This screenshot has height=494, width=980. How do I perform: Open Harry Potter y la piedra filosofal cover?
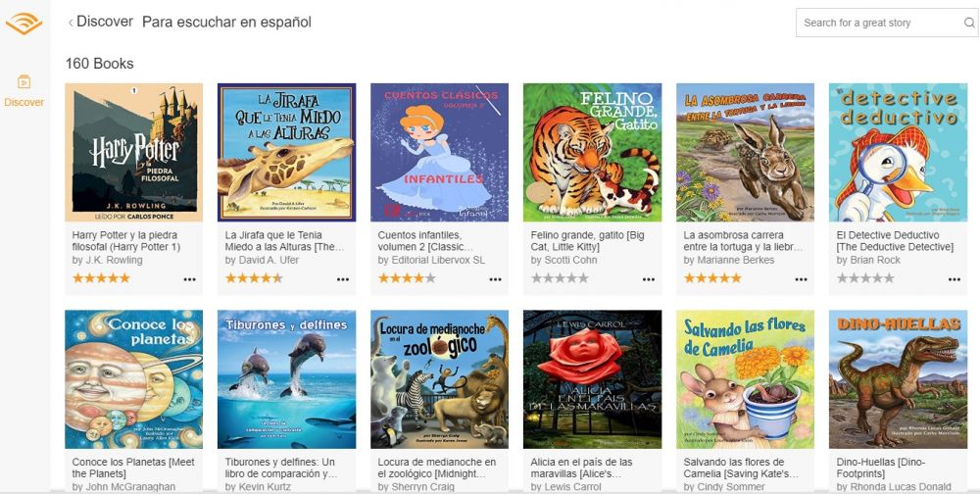[x=133, y=153]
